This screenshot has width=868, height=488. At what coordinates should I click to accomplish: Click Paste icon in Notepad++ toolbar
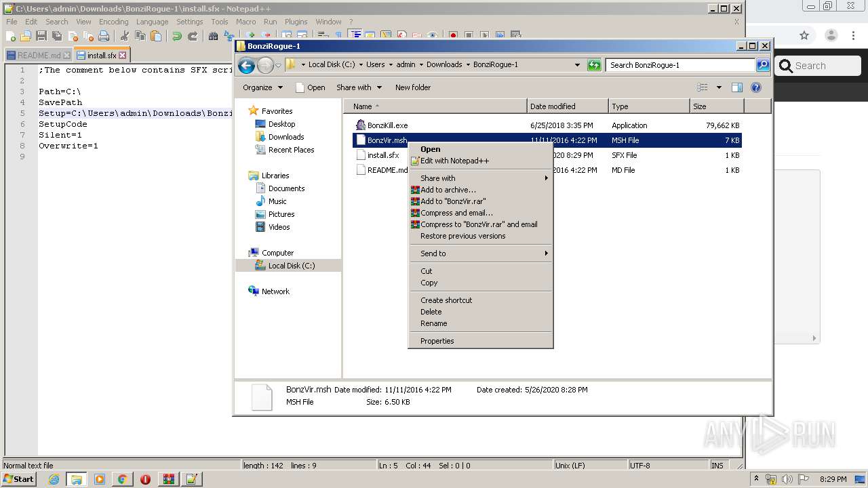point(156,36)
